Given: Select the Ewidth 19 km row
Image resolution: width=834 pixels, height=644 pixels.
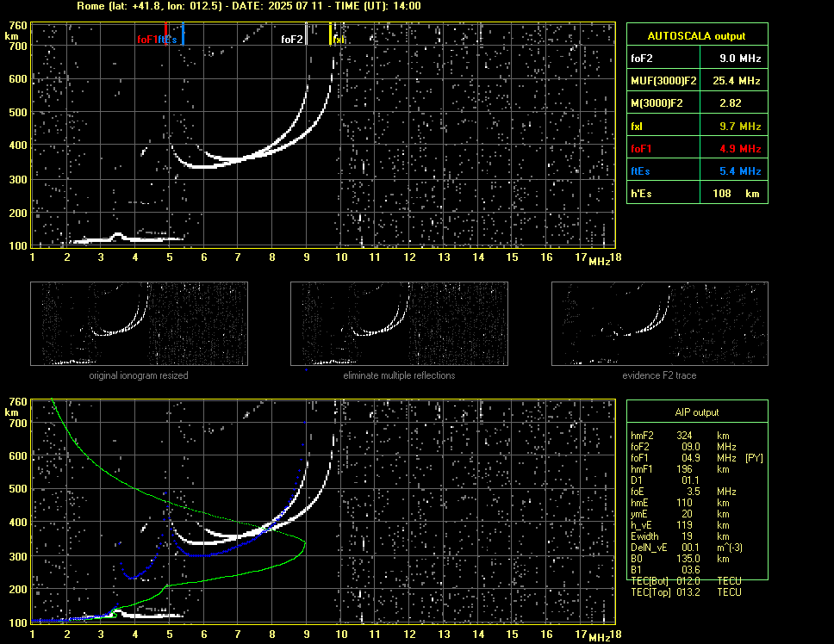Looking at the screenshot, I should tap(680, 536).
